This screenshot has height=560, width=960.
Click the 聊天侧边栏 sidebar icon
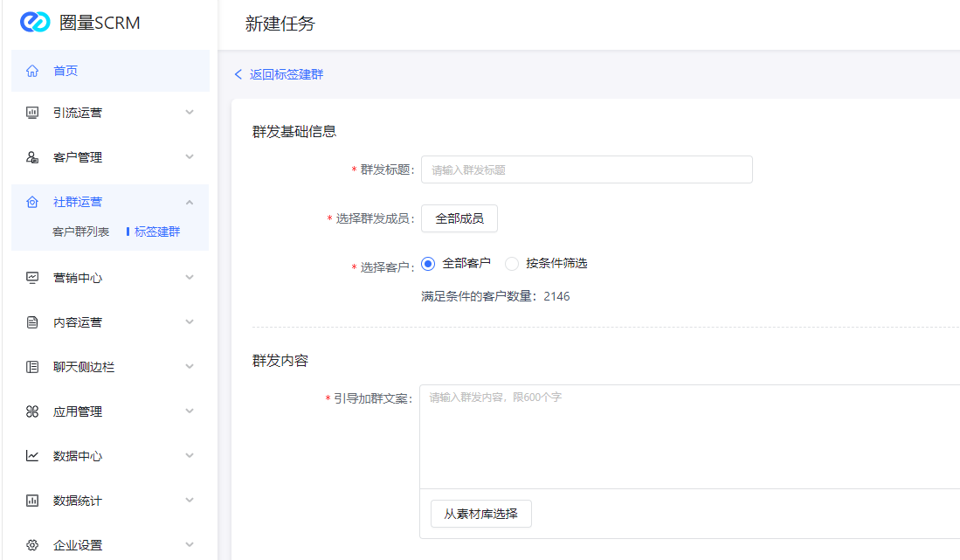coord(32,367)
